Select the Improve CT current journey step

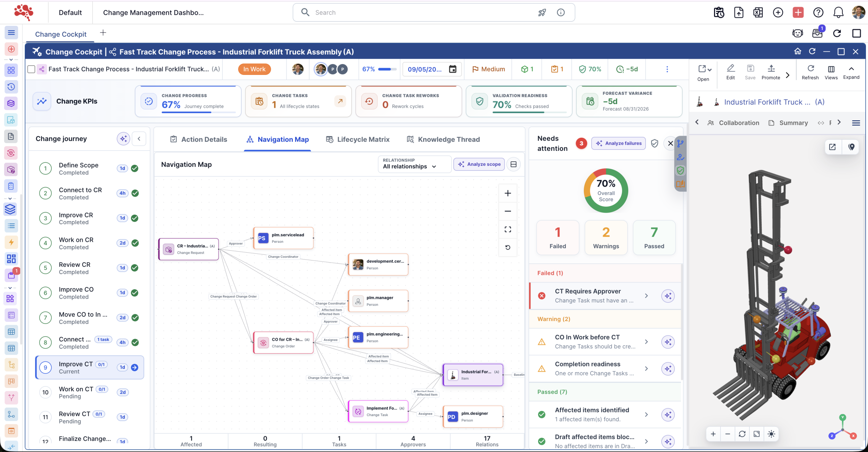tap(90, 368)
